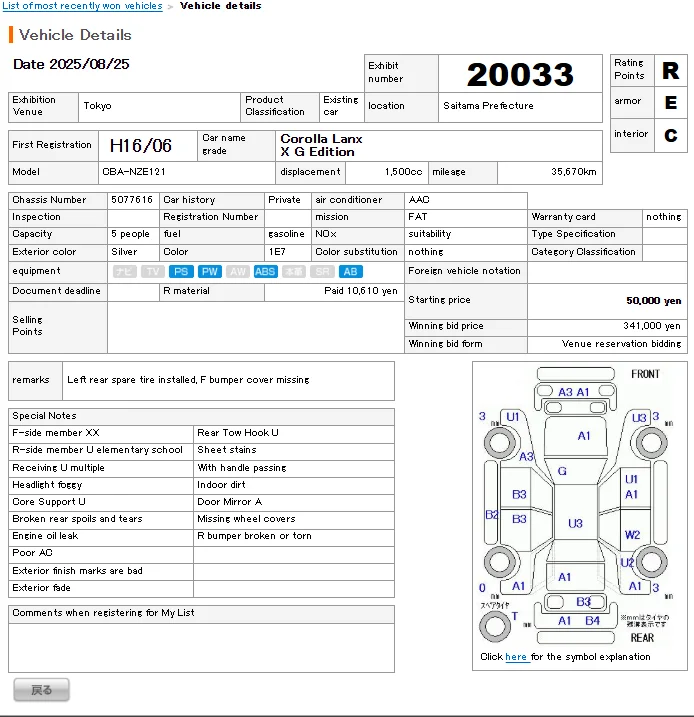The height and width of the screenshot is (717, 694).
Task: Click the Rating Points R grade box
Action: point(670,71)
